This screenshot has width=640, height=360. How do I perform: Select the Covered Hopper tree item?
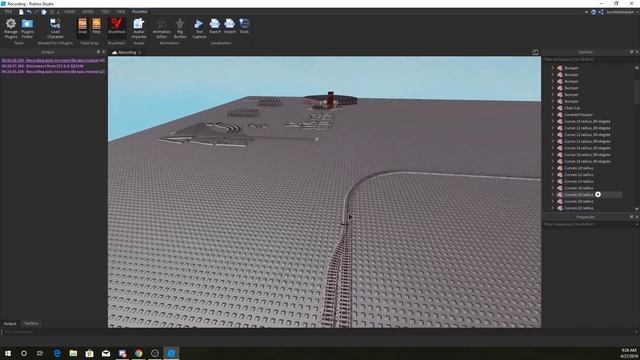[x=579, y=115]
